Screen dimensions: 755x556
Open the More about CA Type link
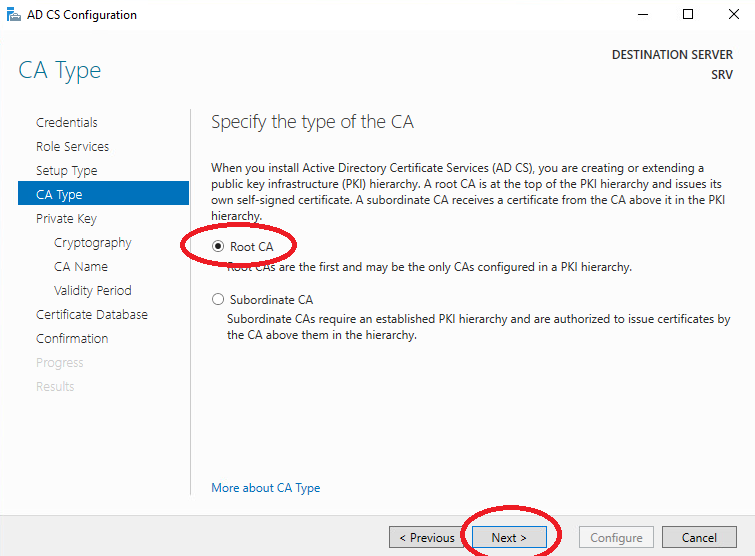pyautogui.click(x=265, y=488)
